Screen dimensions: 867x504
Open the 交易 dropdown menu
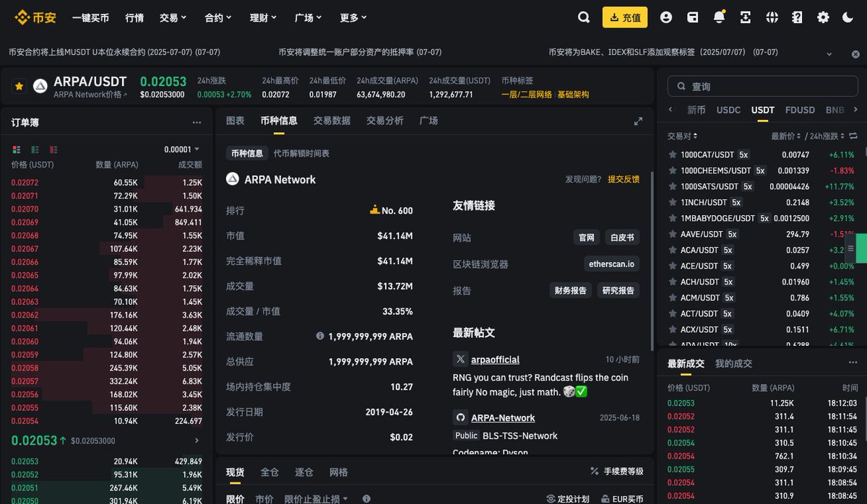coord(173,17)
